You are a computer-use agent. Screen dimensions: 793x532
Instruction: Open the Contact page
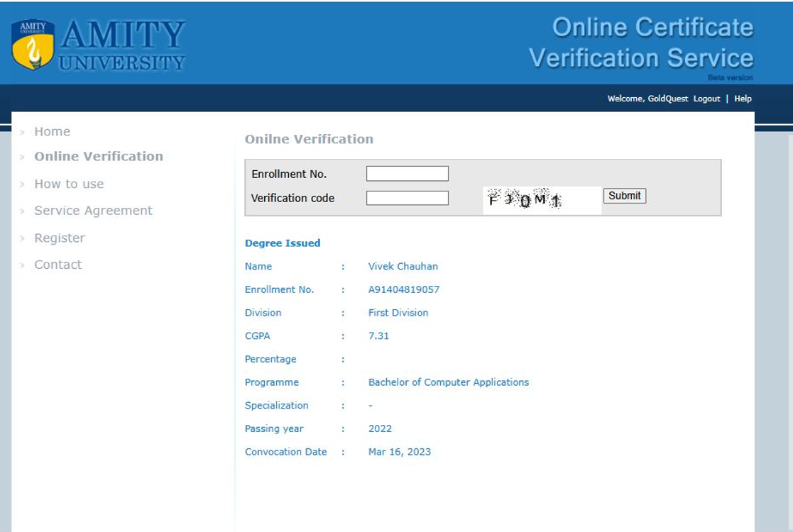click(58, 265)
